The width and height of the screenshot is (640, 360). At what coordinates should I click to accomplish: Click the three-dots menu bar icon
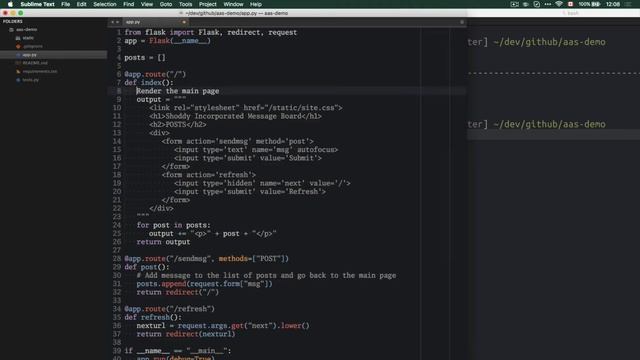pos(548,4)
